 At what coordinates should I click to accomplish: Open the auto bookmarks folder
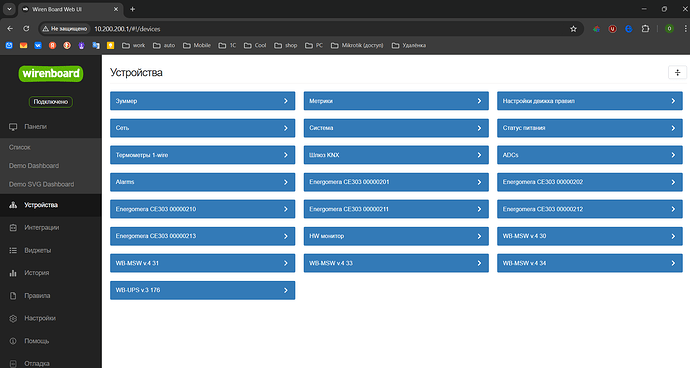click(x=164, y=45)
